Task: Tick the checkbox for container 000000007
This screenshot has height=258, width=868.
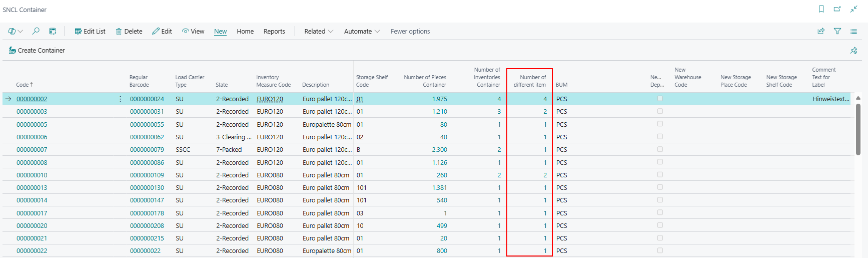Action: tap(660, 149)
